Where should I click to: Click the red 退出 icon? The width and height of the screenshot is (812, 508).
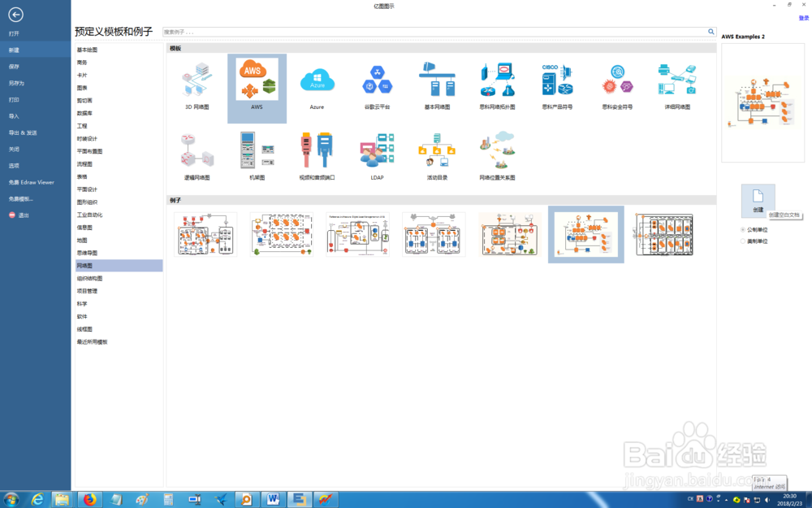pos(12,215)
